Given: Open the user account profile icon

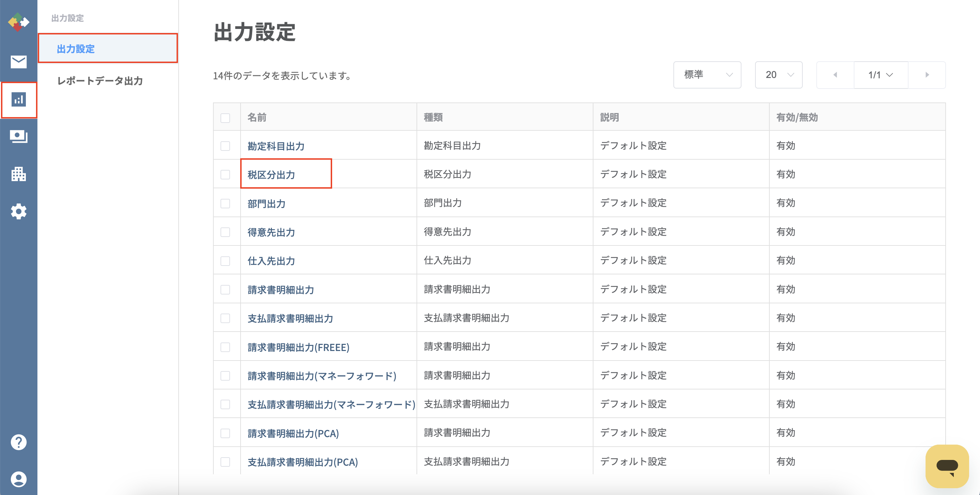Looking at the screenshot, I should click(18, 479).
